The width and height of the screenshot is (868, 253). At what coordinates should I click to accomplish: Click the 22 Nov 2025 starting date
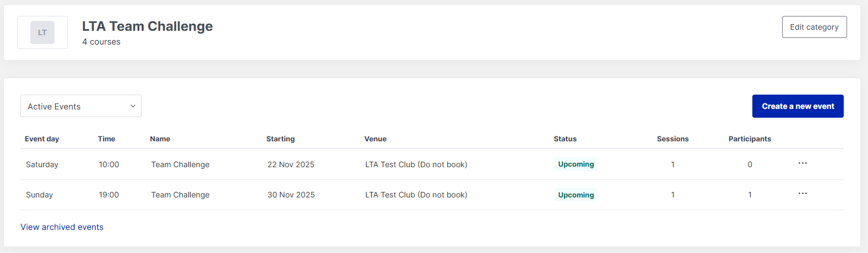tap(291, 164)
